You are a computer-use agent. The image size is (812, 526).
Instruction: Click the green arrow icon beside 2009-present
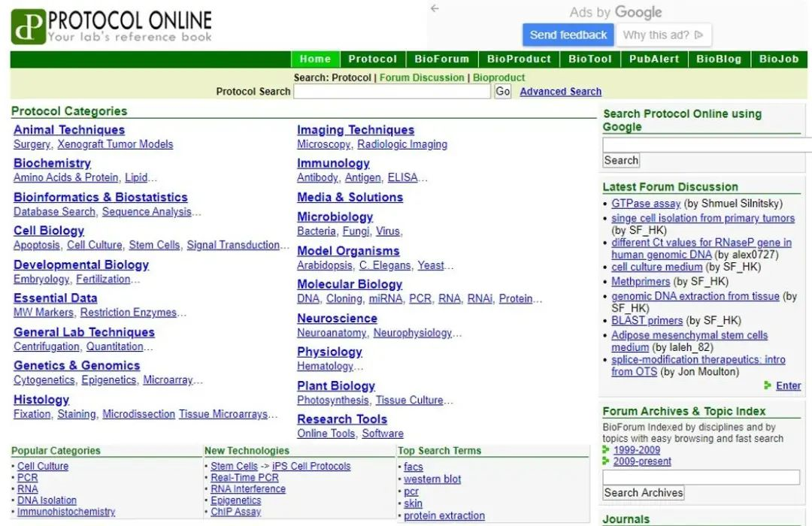point(607,461)
